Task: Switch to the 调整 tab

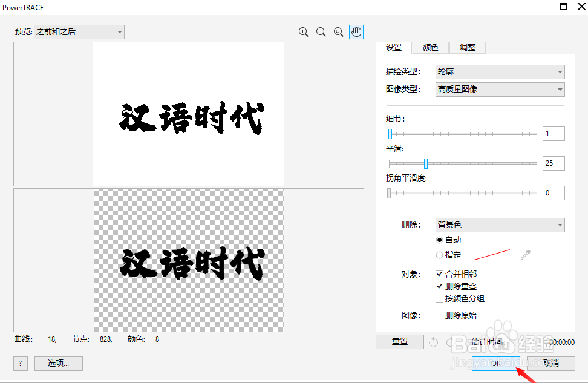Action: point(467,47)
